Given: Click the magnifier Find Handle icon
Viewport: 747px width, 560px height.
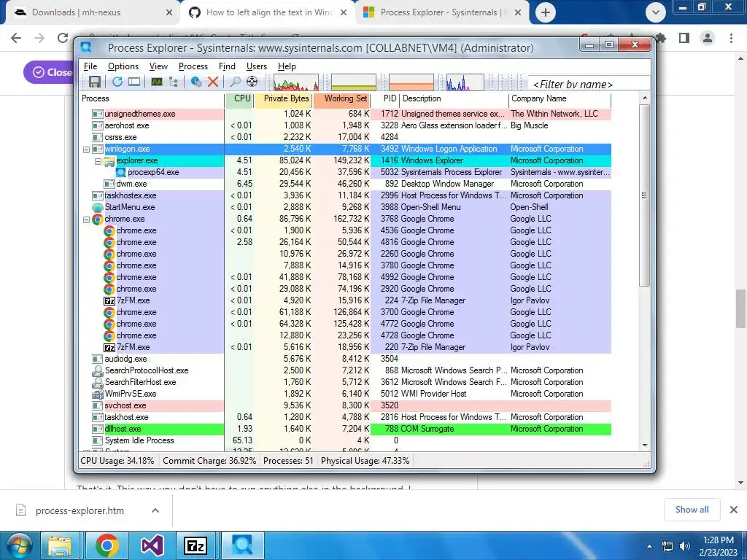Looking at the screenshot, I should (x=235, y=82).
